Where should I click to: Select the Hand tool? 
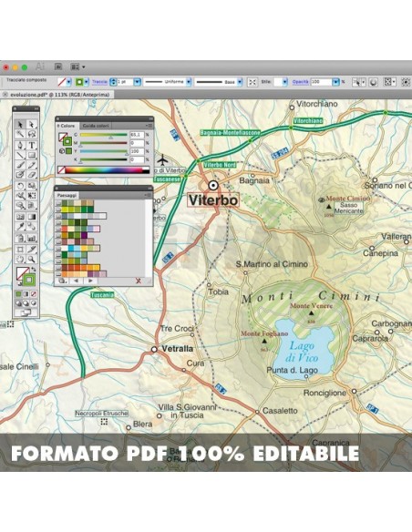[20, 260]
